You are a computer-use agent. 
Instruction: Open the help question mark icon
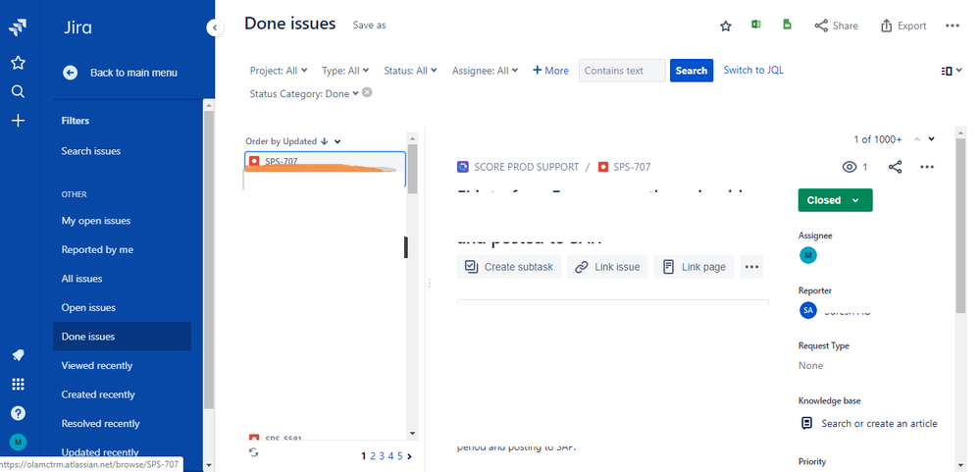pos(18,413)
